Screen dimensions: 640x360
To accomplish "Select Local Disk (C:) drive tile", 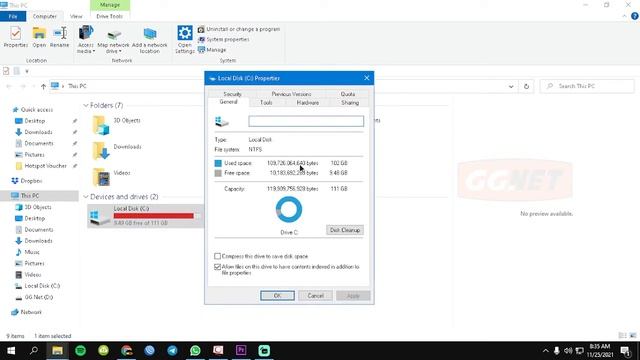I will click(145, 216).
